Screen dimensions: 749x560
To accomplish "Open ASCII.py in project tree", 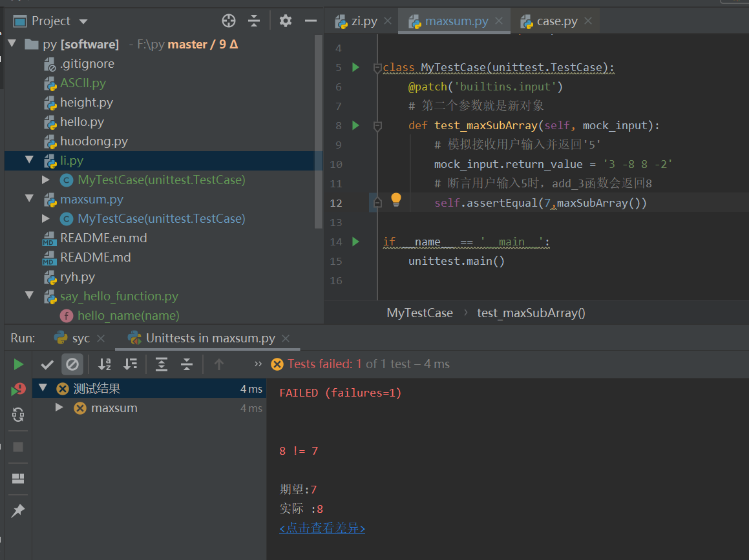I will 83,83.
